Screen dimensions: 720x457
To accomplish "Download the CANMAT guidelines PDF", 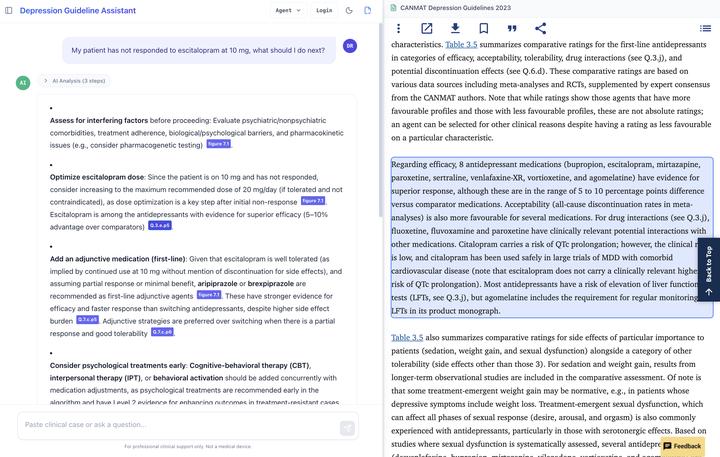I will click(455, 29).
